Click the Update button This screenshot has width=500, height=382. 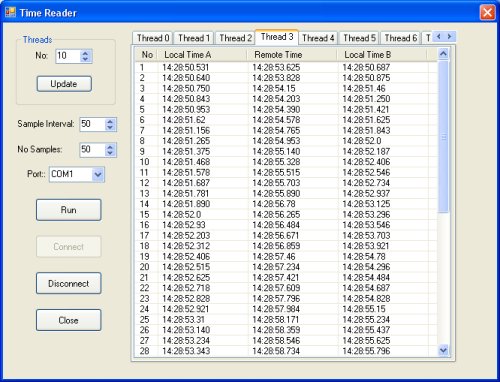(x=64, y=84)
